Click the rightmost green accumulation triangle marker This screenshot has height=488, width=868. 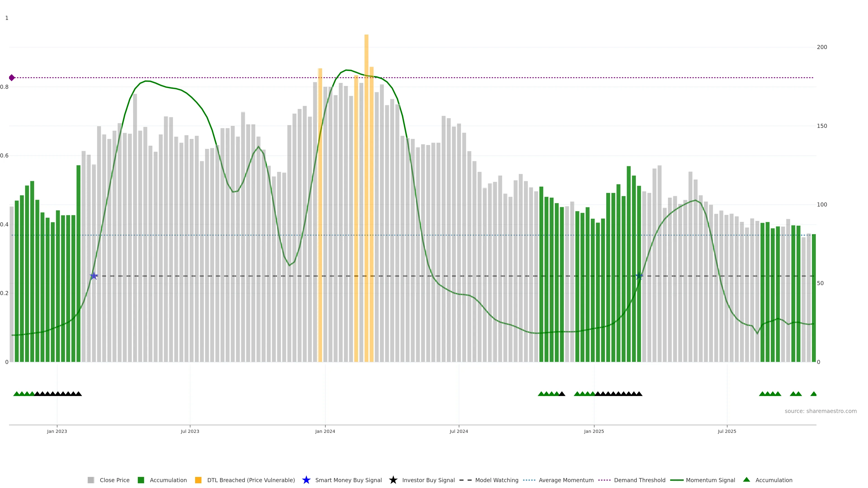814,394
